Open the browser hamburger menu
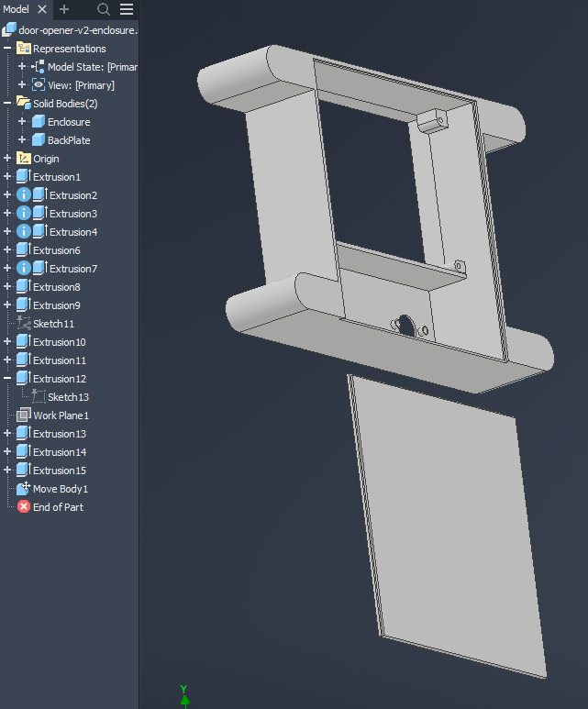This screenshot has height=709, width=588. point(127,9)
